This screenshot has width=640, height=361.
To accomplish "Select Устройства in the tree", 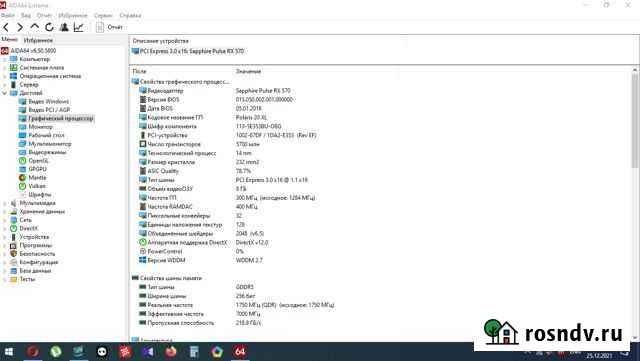I will 34,237.
